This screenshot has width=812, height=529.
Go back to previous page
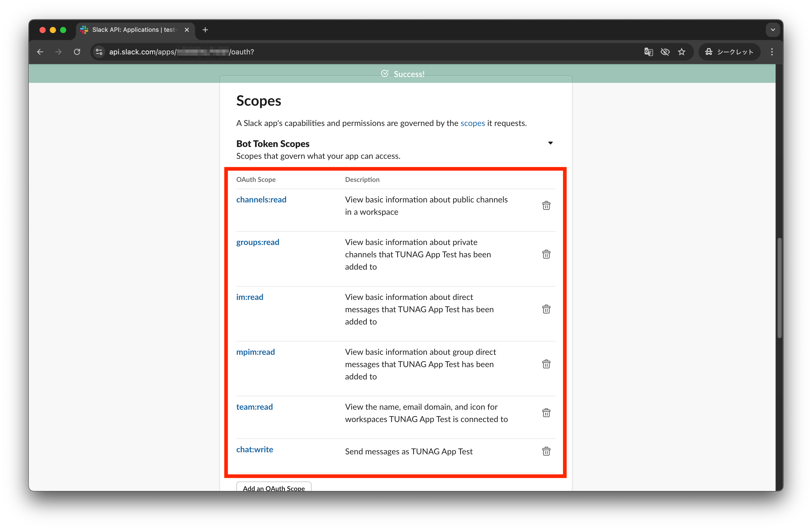pos(40,52)
